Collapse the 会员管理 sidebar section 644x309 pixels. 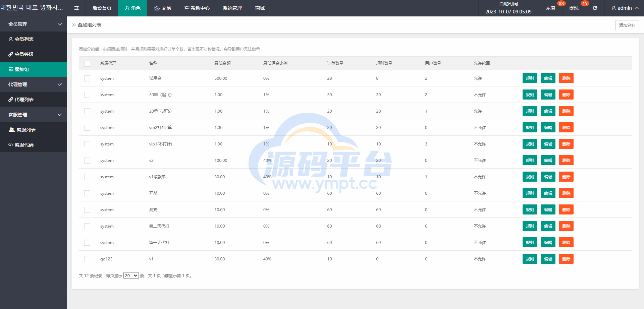(34, 24)
